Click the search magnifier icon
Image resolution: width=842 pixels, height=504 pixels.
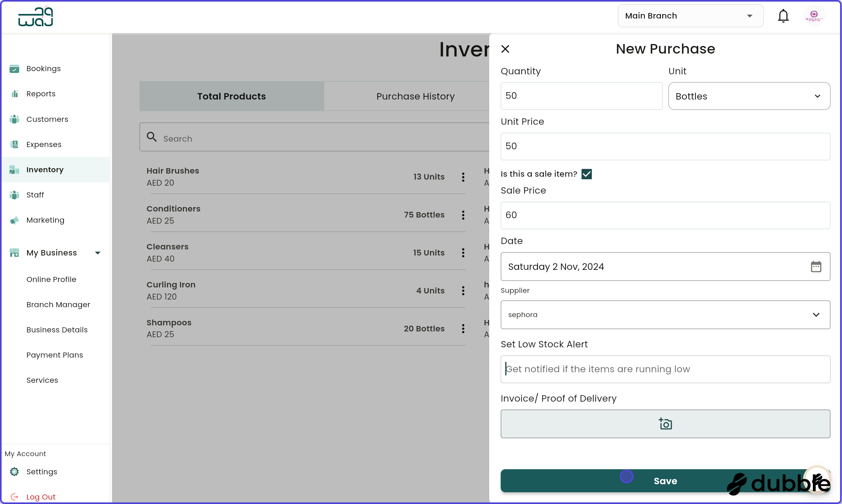tap(152, 137)
